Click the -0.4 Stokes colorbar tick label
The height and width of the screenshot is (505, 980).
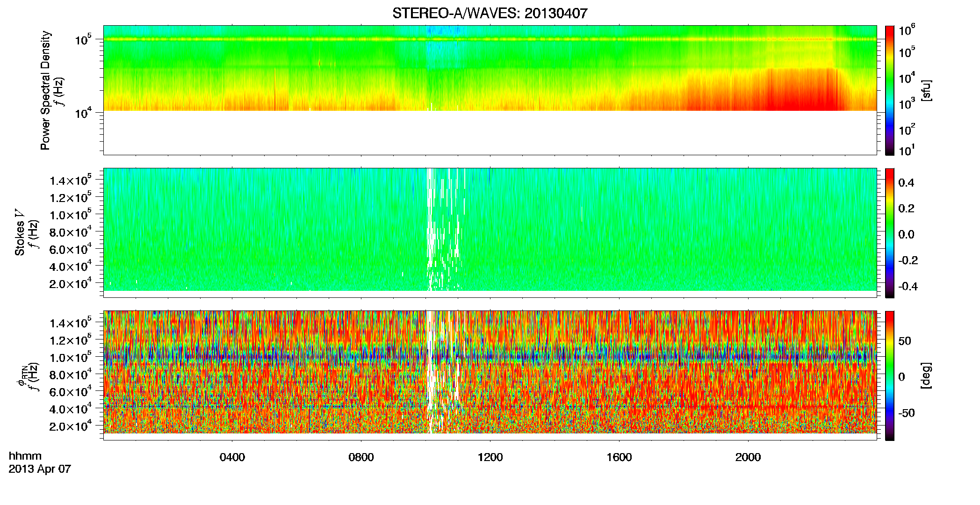(908, 287)
